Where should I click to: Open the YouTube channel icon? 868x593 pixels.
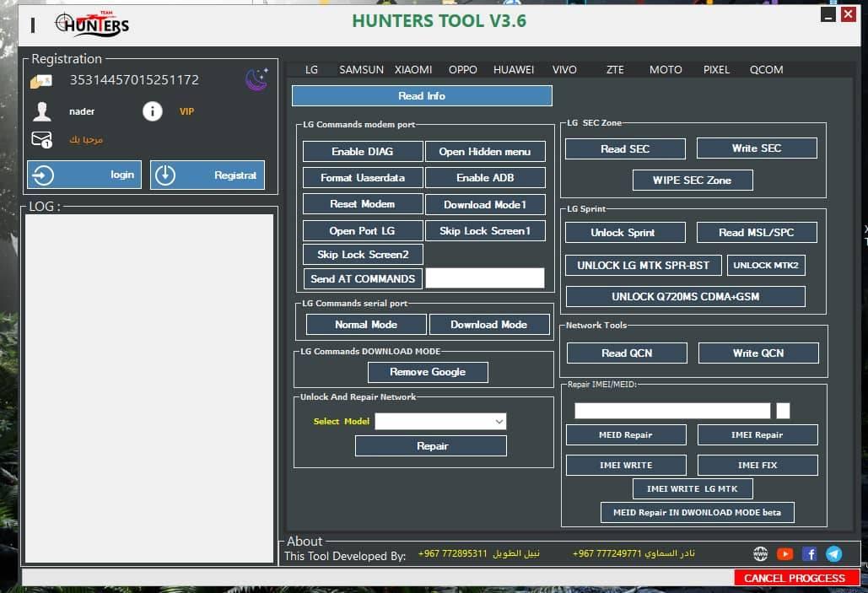[785, 553]
